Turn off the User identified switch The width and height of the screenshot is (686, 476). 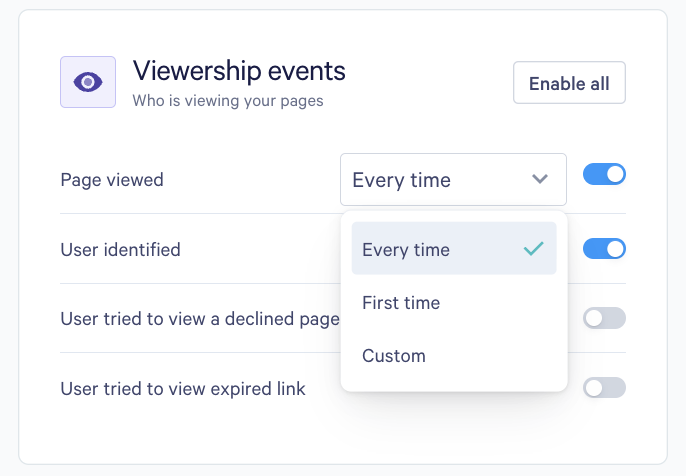point(604,248)
